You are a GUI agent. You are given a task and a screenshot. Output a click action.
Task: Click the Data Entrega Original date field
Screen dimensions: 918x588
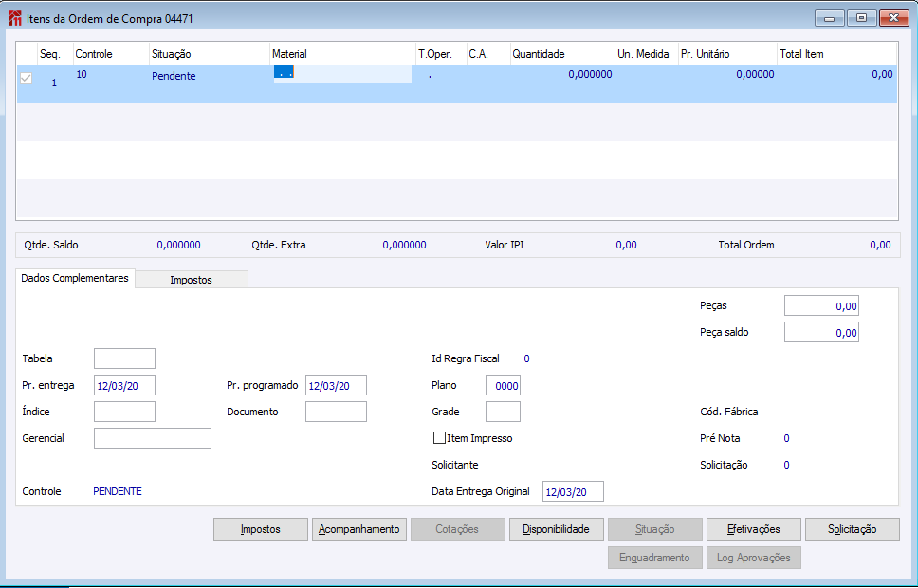click(x=573, y=491)
